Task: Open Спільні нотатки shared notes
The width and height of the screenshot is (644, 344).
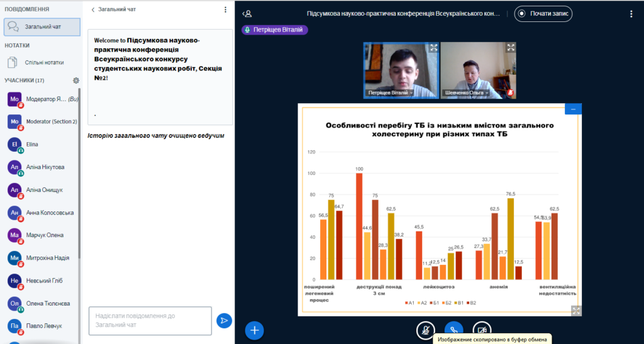Action: [x=44, y=63]
